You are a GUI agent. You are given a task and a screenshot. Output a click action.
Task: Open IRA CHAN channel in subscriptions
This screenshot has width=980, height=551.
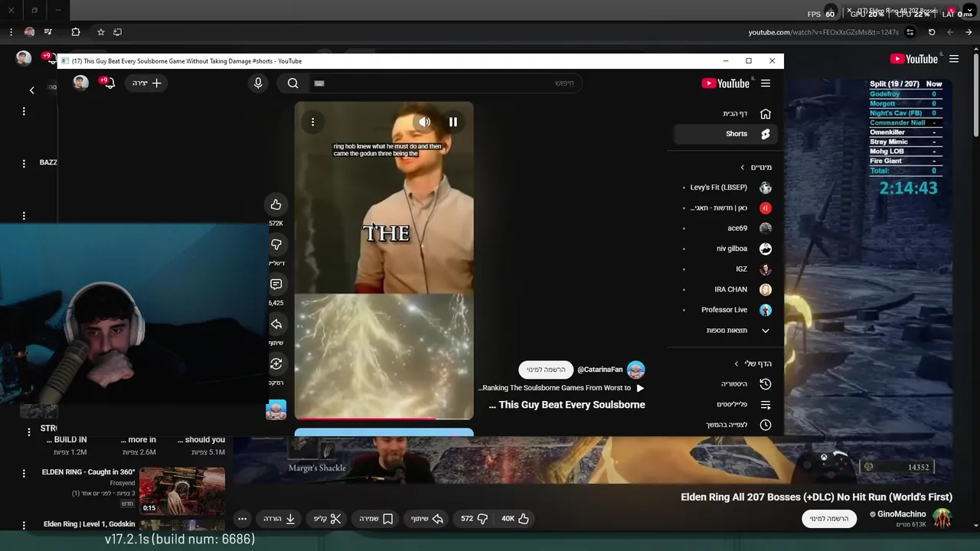coord(725,289)
